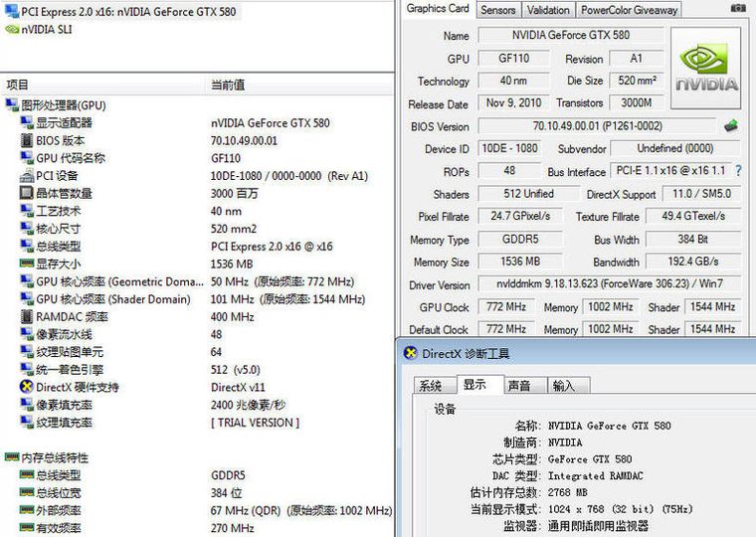756x537 pixels.
Task: Select the PCI Express 2.0 x16 GTX 580 entry
Action: pyautogui.click(x=120, y=11)
